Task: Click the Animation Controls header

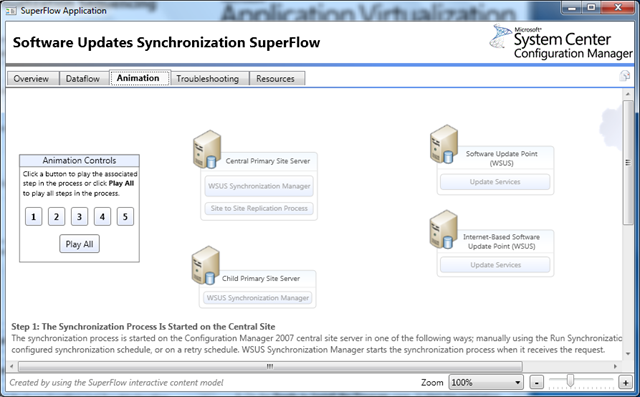Action: 79,160
